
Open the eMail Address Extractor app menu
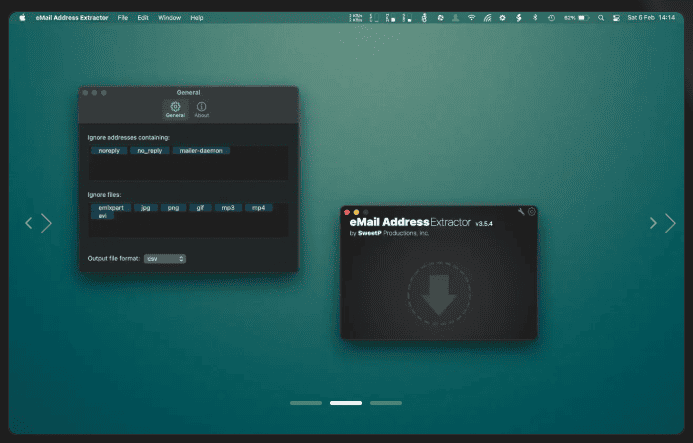(72, 18)
